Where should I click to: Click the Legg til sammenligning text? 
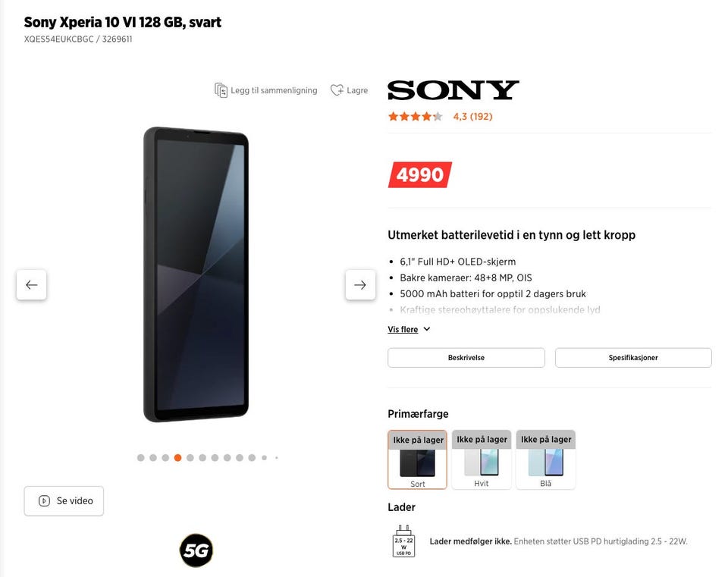[274, 90]
